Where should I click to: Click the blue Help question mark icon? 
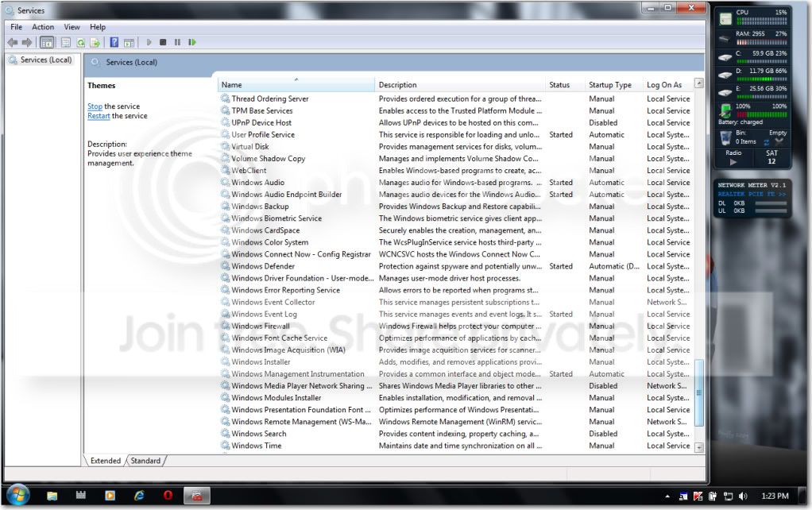click(114, 42)
